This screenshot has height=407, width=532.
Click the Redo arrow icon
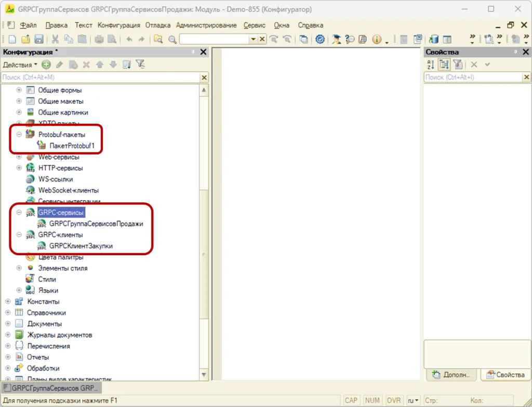pos(141,40)
